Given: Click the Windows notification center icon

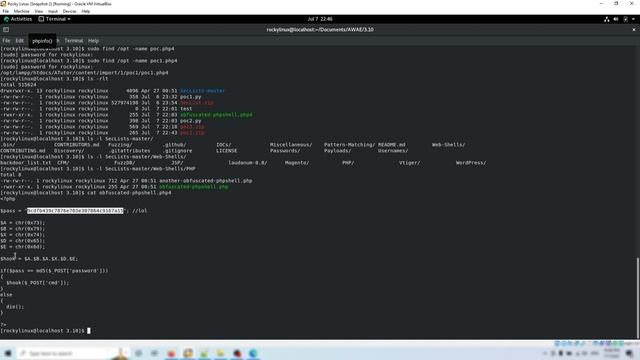Looking at the screenshot, I should (x=629, y=353).
